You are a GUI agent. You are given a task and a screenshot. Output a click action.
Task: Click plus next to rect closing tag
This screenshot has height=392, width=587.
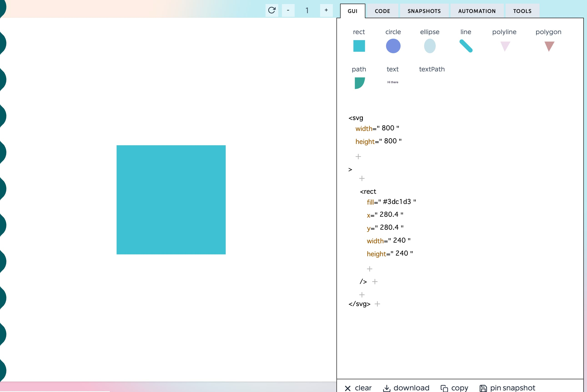pyautogui.click(x=375, y=282)
